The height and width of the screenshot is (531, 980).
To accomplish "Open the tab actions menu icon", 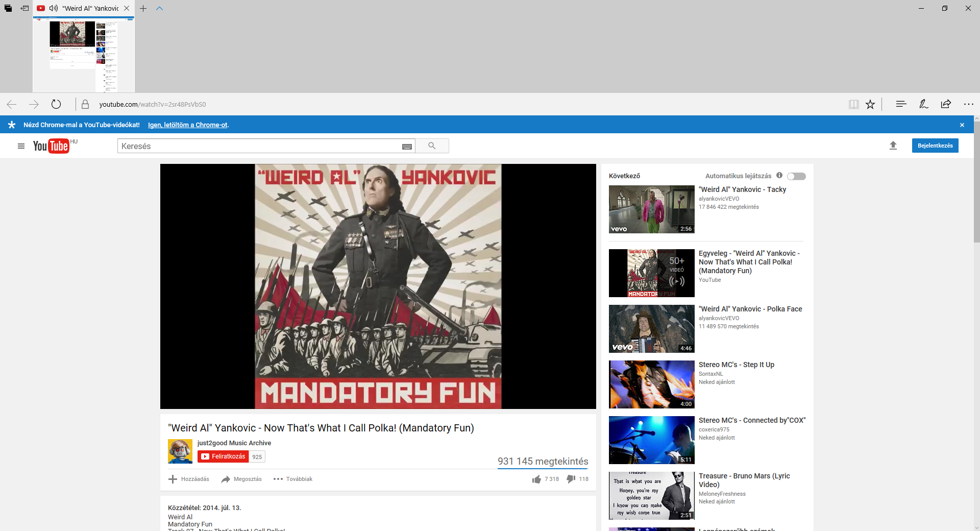I will click(x=8, y=8).
